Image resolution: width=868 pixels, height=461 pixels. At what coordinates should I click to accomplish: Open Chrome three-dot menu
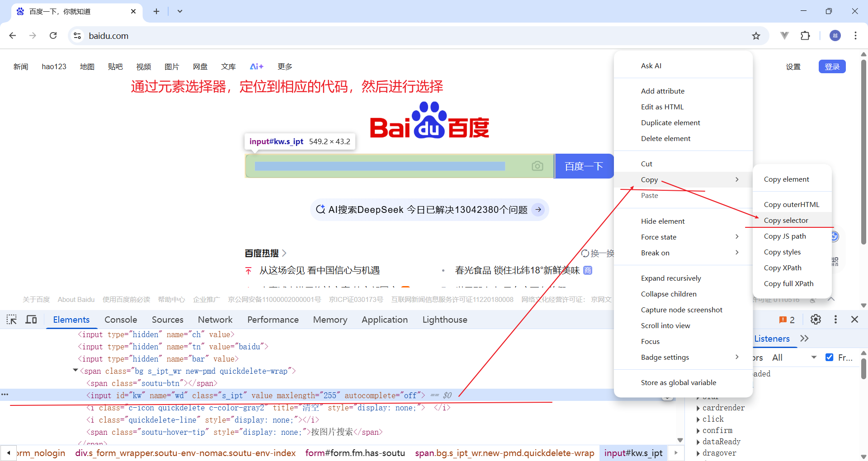(855, 36)
